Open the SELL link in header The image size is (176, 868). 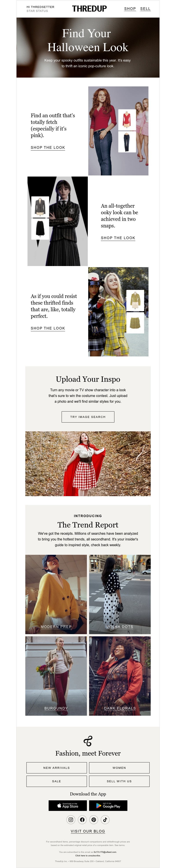tap(145, 9)
